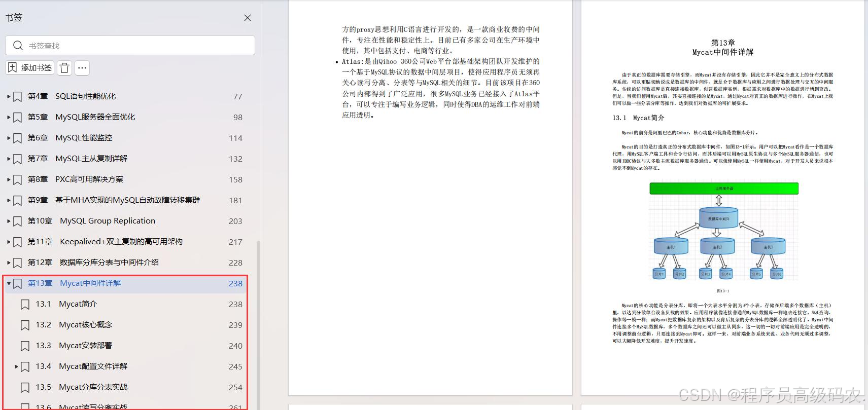
Task: Click page number 114 in bookmarks
Action: [x=235, y=138]
